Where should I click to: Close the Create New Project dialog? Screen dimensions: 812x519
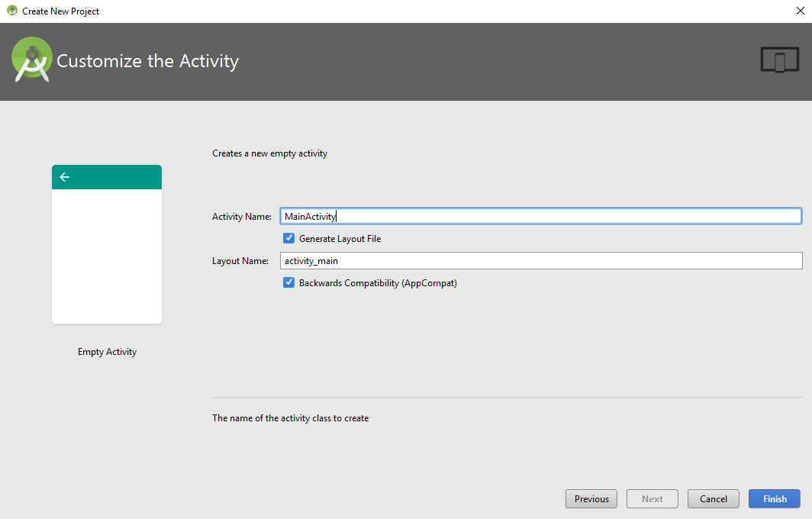pyautogui.click(x=799, y=11)
